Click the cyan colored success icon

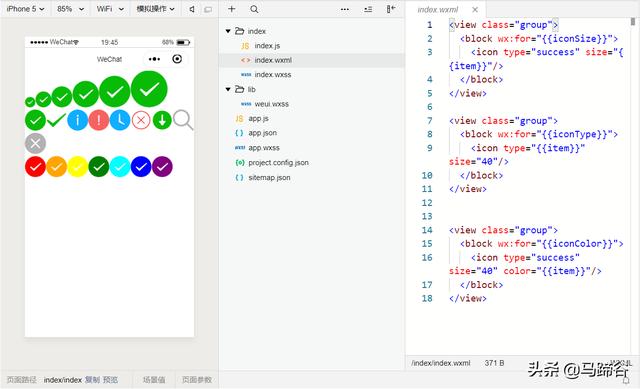tap(120, 167)
